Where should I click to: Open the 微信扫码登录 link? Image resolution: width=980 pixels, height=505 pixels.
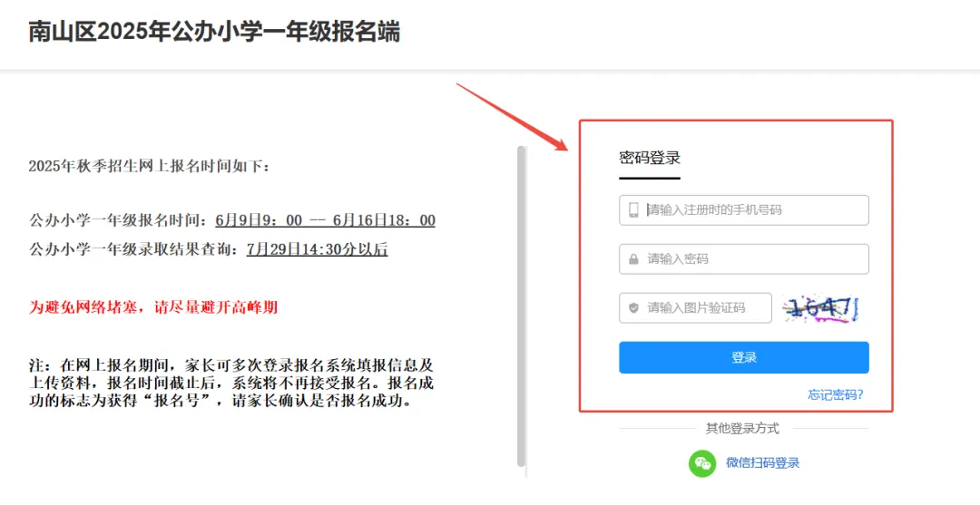click(762, 463)
